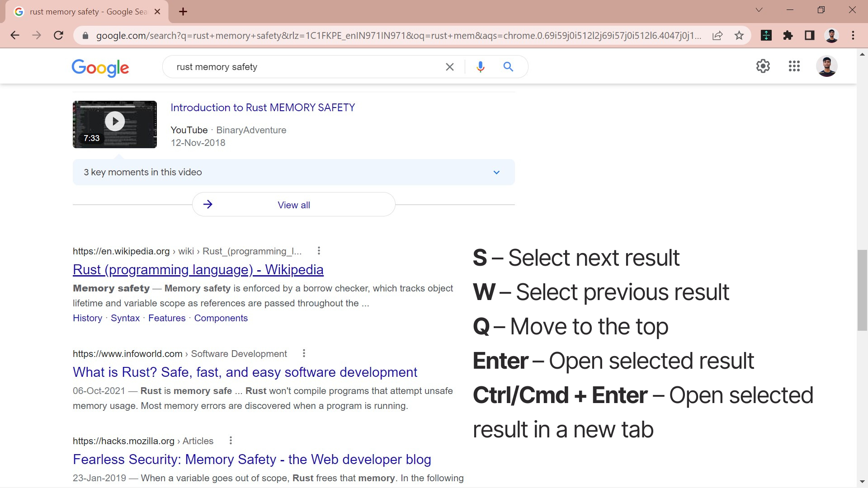Open the tab search dropdown chevron
The height and width of the screenshot is (488, 868).
(x=759, y=10)
